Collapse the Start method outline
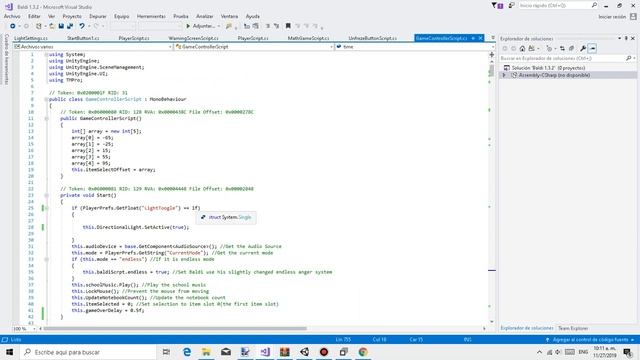Screen dimensions: 640x360 coord(46,195)
